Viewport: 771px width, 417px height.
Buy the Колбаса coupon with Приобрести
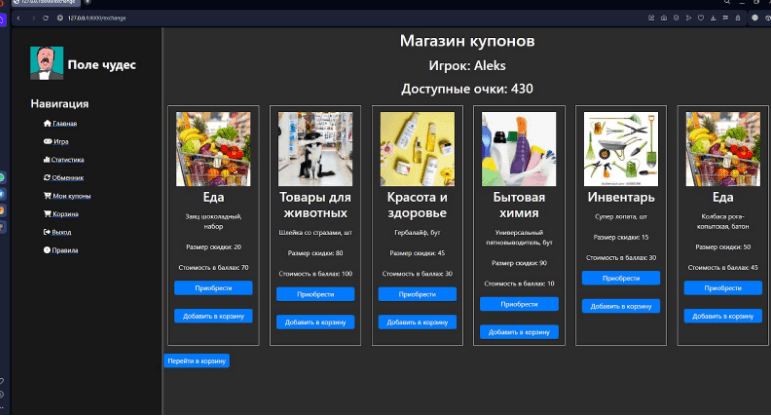723,288
